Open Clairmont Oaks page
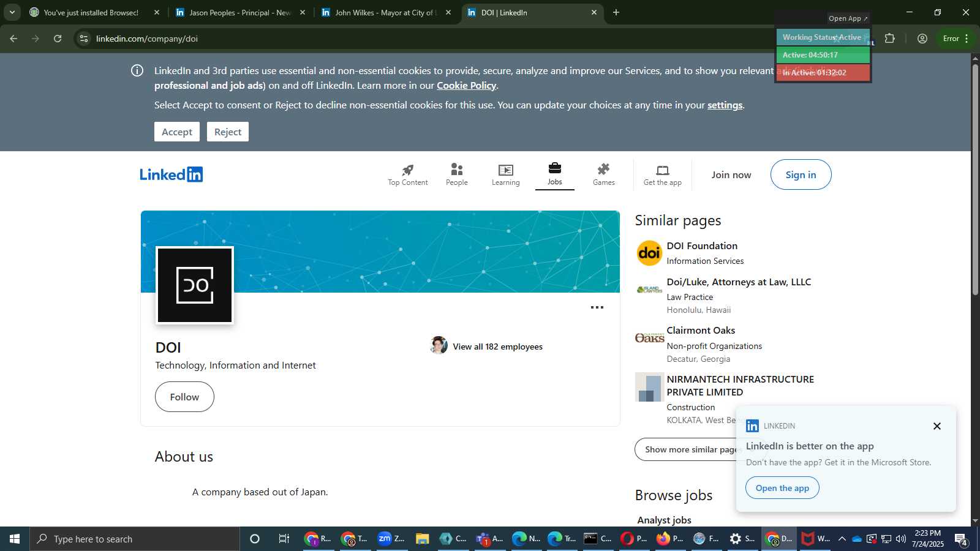Image resolution: width=980 pixels, height=551 pixels. point(701,330)
